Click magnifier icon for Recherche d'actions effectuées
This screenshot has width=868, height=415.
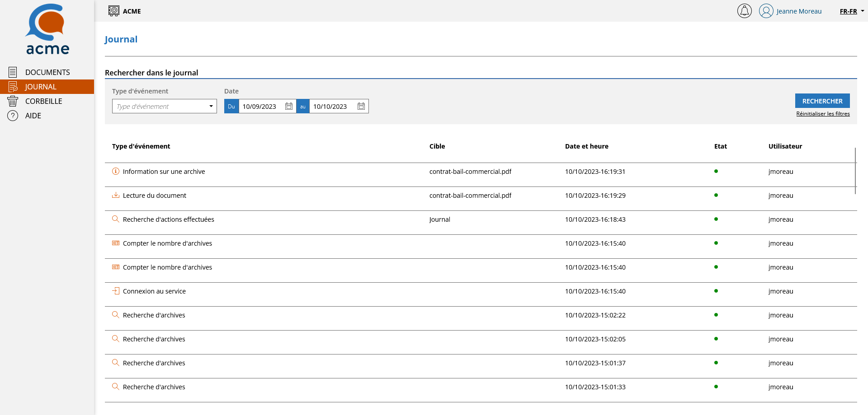116,219
